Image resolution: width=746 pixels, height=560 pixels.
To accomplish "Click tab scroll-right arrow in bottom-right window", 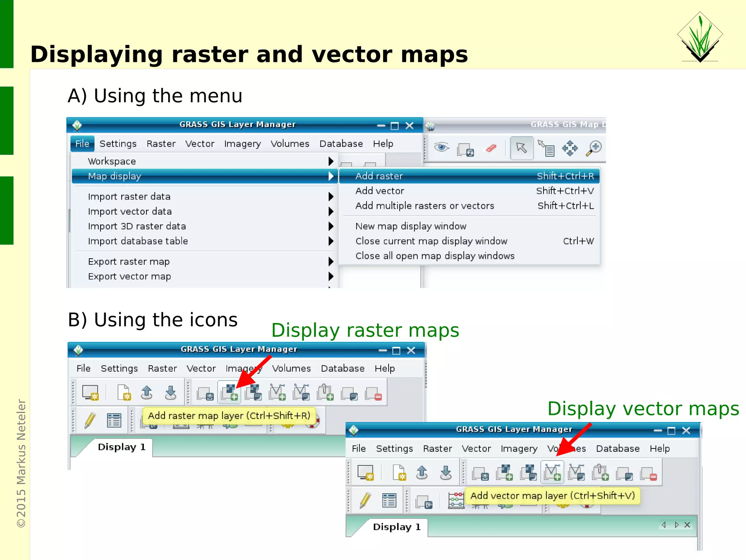I will 676,525.
